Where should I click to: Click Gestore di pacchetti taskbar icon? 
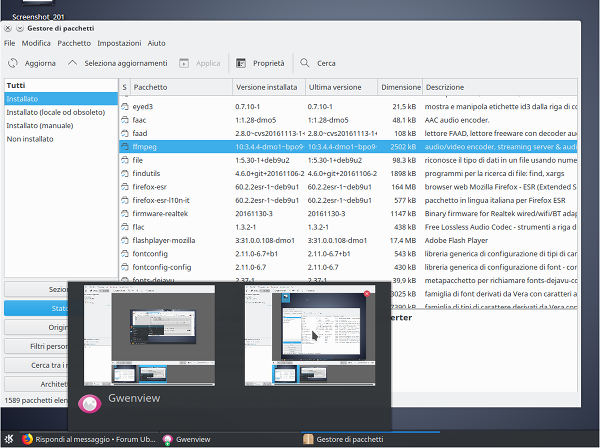(x=308, y=439)
